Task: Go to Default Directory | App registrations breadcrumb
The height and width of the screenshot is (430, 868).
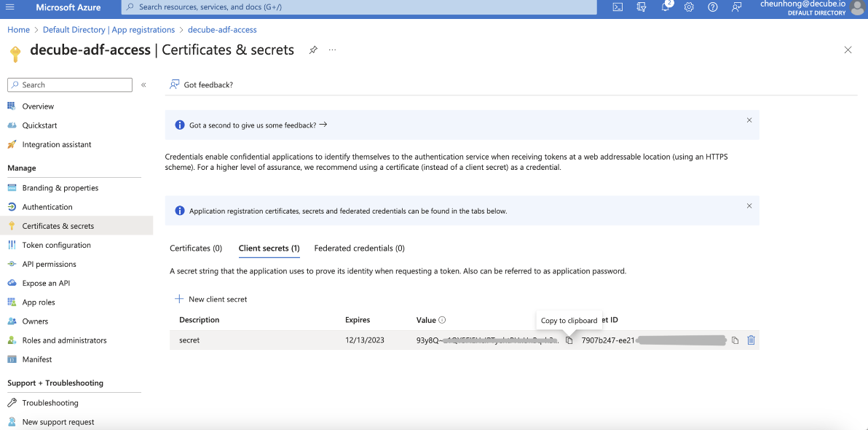Action: [x=108, y=30]
